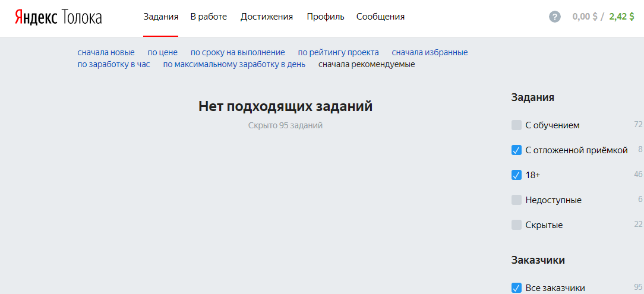Sort tasks по цене
The width and height of the screenshot is (644, 294).
coord(163,52)
